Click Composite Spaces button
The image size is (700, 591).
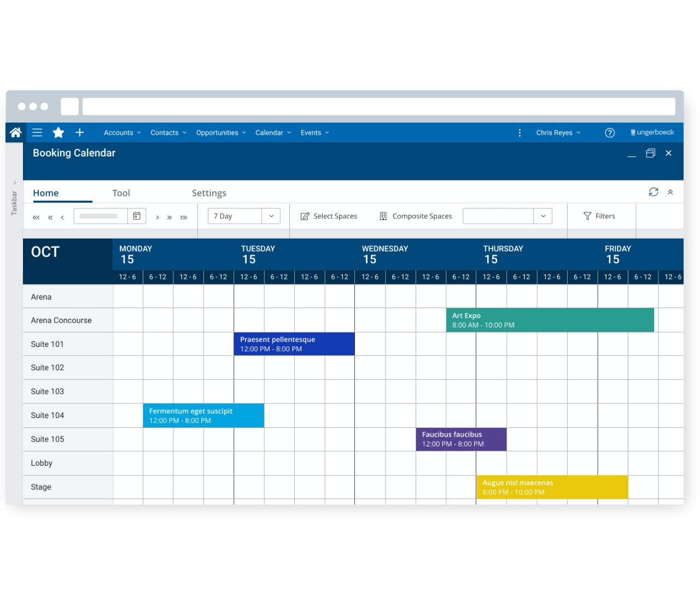pos(416,216)
